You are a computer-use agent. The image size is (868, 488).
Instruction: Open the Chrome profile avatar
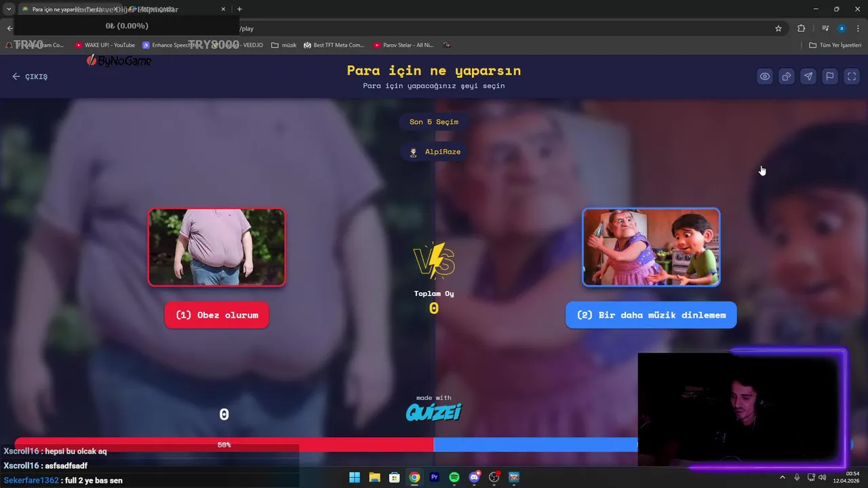coord(842,28)
